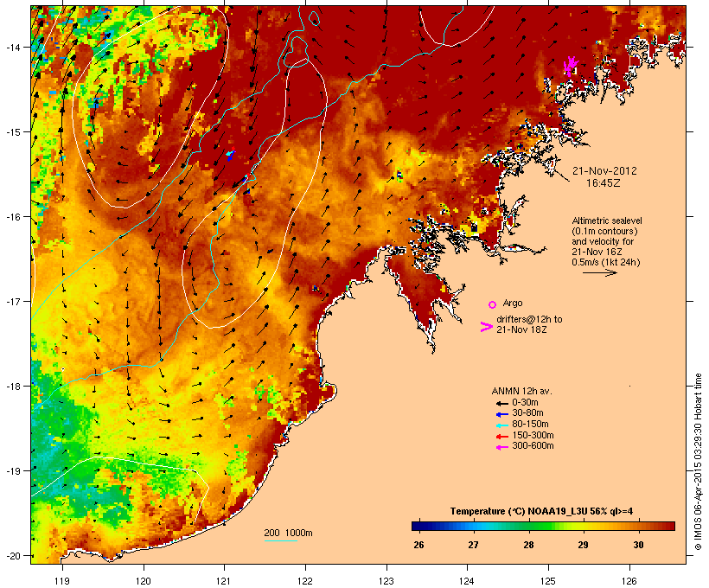Click the -19 latitude axis label

pos(12,471)
